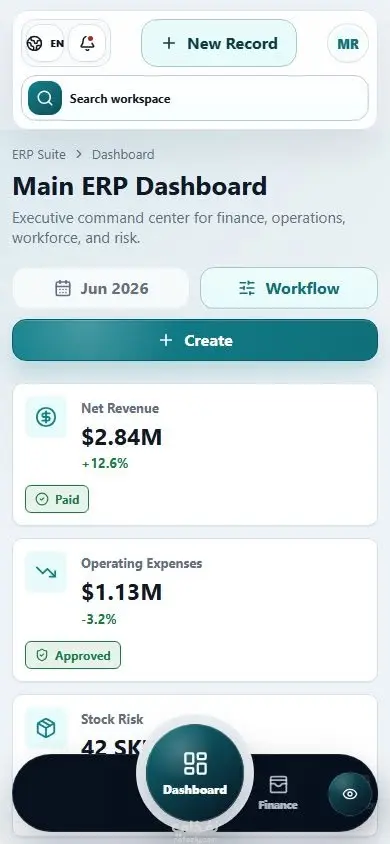Open the notifications bell icon

click(x=87, y=43)
